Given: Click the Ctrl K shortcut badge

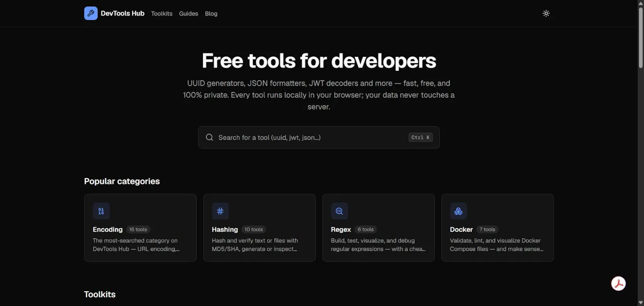Looking at the screenshot, I should (x=421, y=137).
